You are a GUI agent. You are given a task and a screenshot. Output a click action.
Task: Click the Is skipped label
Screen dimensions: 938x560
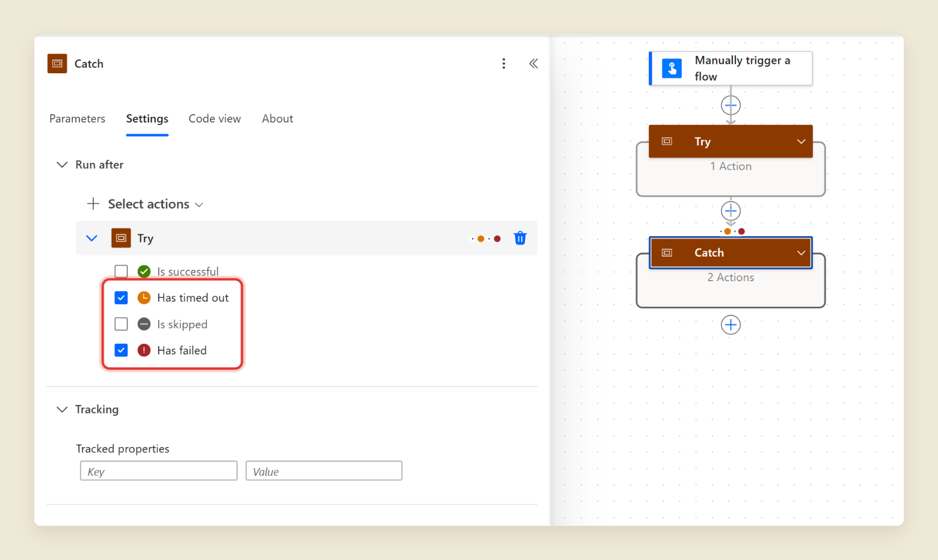(x=182, y=324)
